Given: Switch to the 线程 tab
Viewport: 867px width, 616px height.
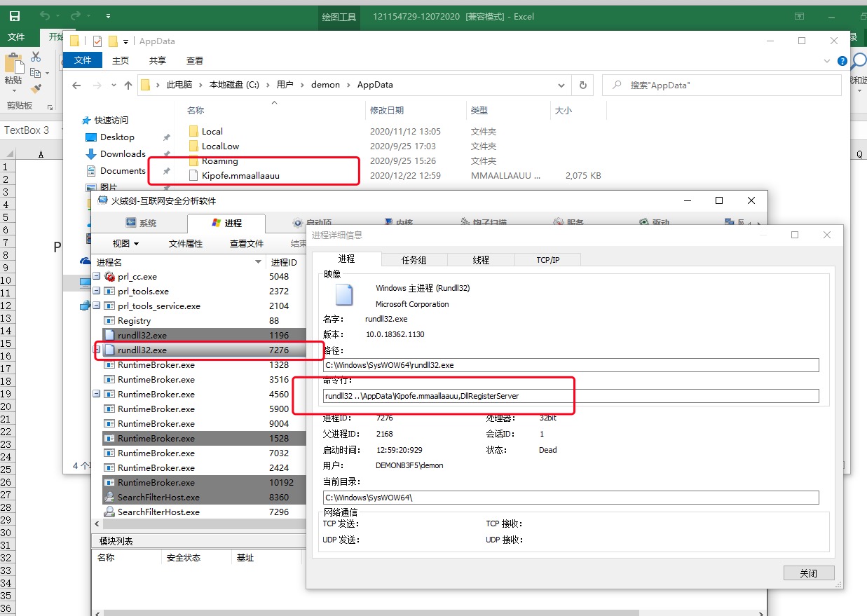Looking at the screenshot, I should pos(481,259).
